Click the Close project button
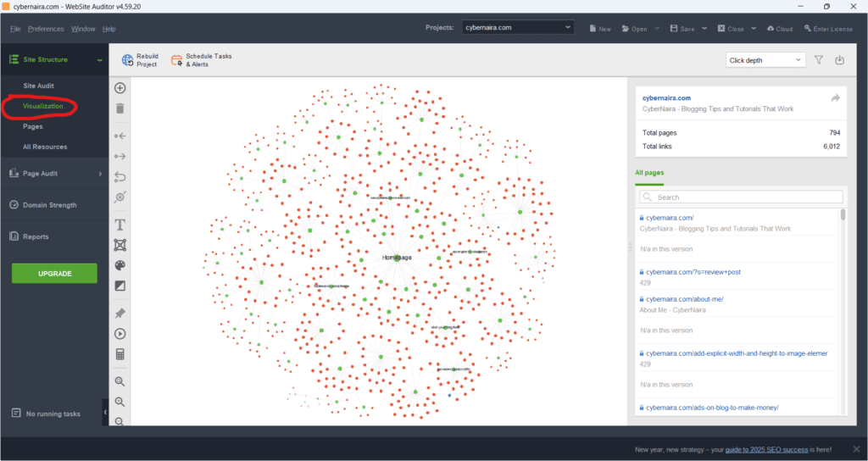This screenshot has width=868, height=461. pyautogui.click(x=731, y=29)
